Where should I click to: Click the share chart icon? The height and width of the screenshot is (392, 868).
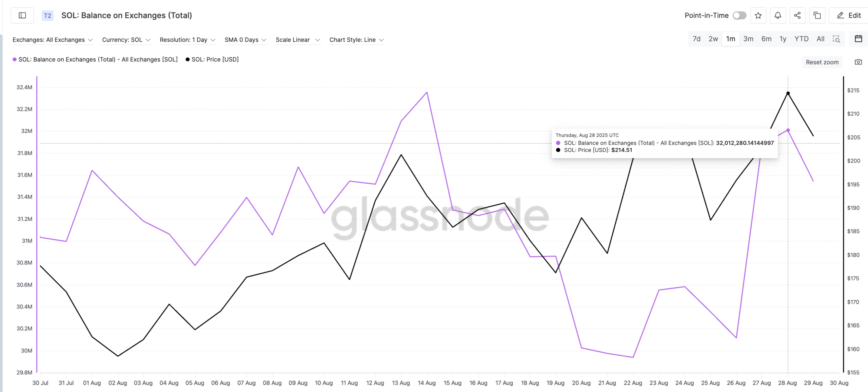coord(797,15)
